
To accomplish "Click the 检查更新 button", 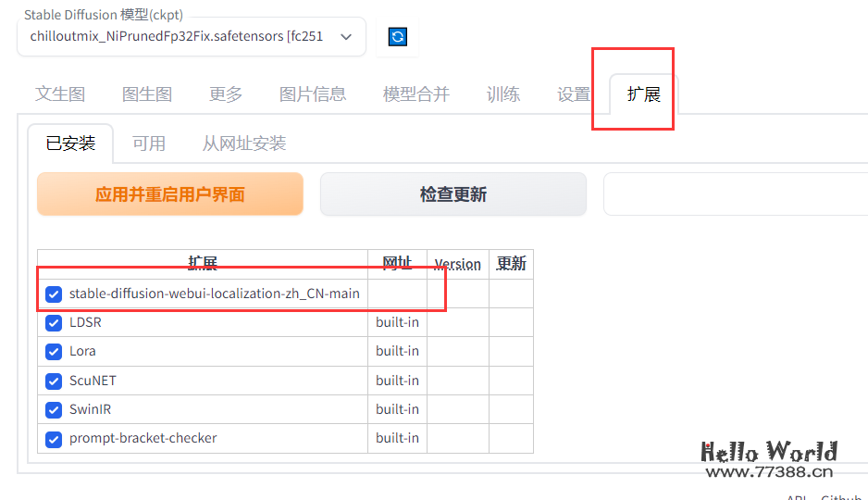I will click(453, 194).
